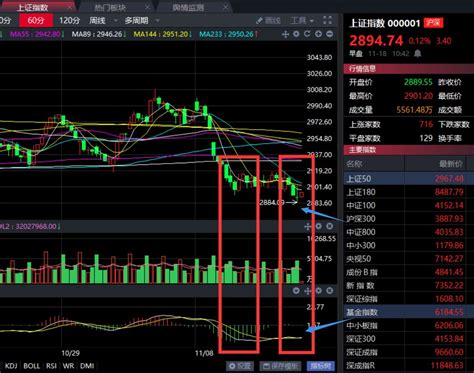This screenshot has width=474, height=373.
Task: Switch indicator to DMI
Action: point(87,366)
